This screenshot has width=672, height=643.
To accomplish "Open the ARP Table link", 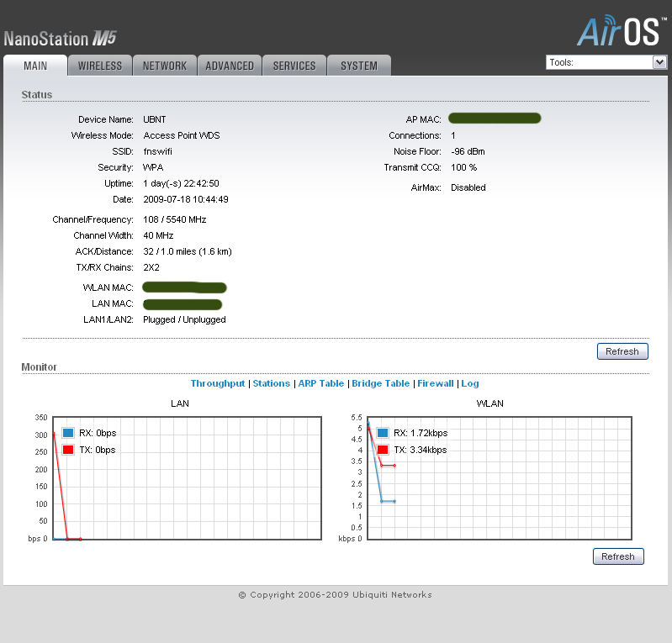I will [321, 383].
